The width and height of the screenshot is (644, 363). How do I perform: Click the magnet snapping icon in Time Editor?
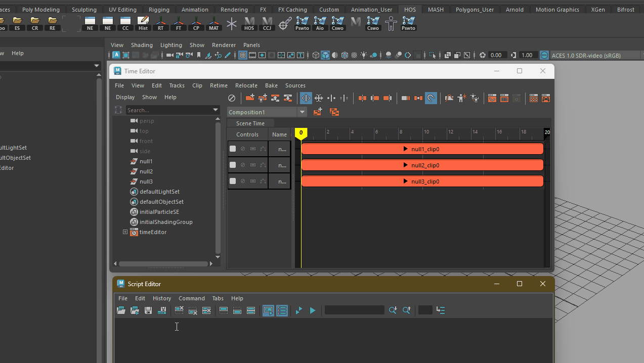pyautogui.click(x=431, y=98)
